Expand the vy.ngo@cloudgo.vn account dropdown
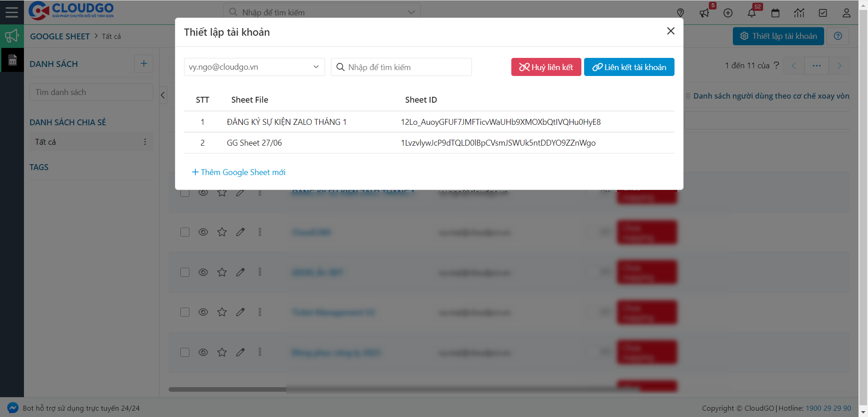Image resolution: width=868 pixels, height=417 pixels. click(x=254, y=67)
